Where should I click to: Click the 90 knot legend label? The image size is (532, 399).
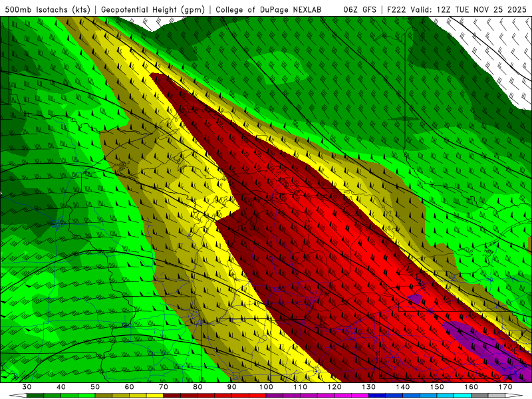coord(231,387)
